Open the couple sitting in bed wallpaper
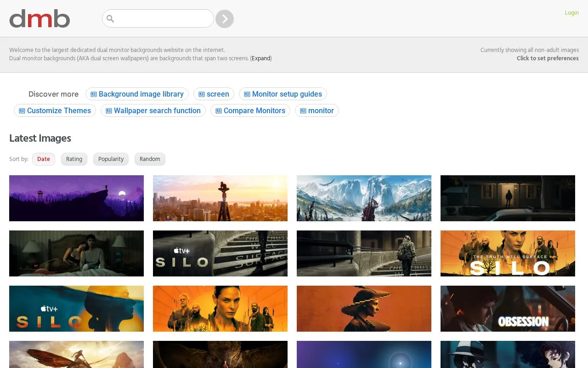The image size is (588, 368). click(76, 253)
